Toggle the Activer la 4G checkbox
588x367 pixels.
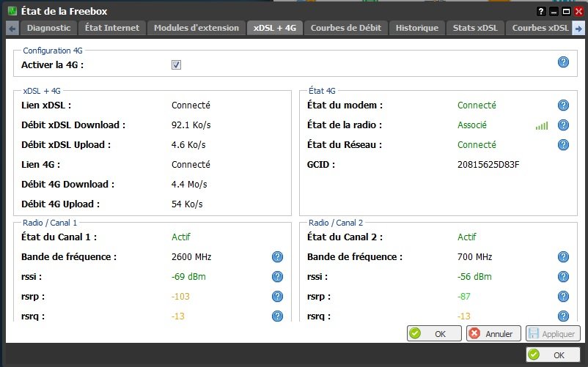pos(176,65)
